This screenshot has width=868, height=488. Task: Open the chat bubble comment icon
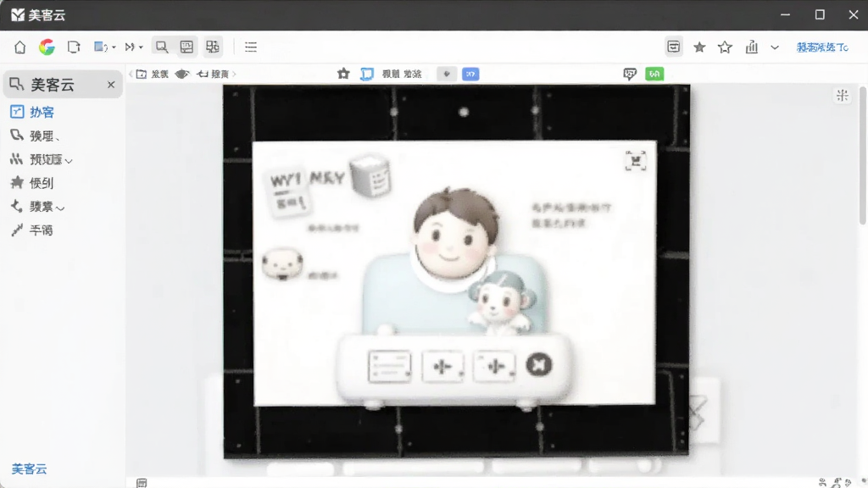[630, 75]
